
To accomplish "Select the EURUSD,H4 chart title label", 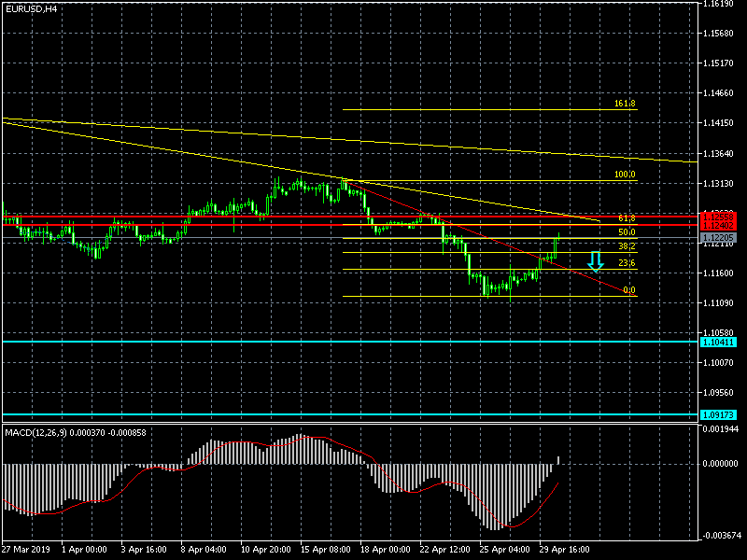I will [31, 8].
